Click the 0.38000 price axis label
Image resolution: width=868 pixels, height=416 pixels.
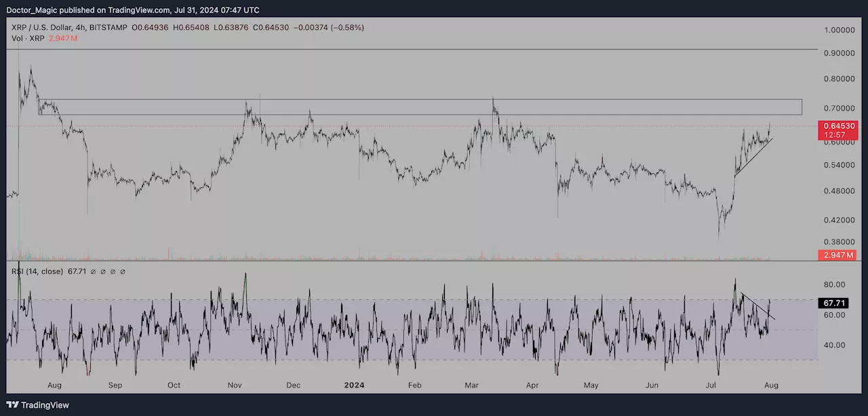[839, 242]
